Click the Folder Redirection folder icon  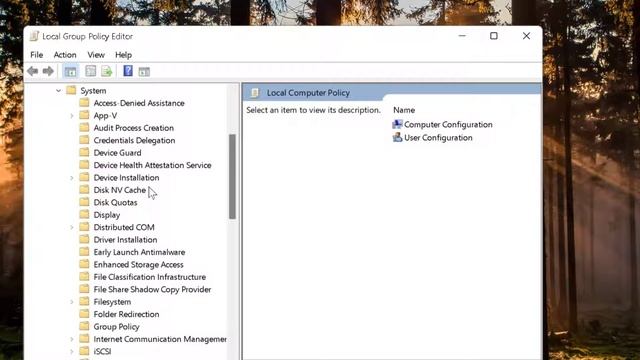point(84,314)
